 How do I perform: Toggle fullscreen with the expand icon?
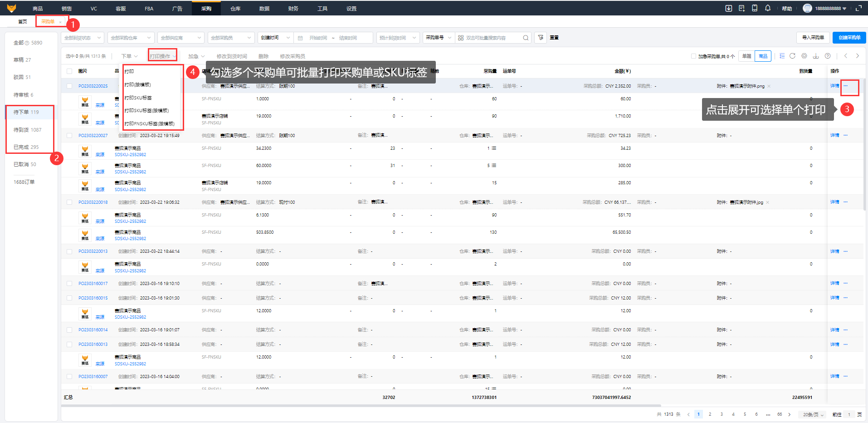858,8
